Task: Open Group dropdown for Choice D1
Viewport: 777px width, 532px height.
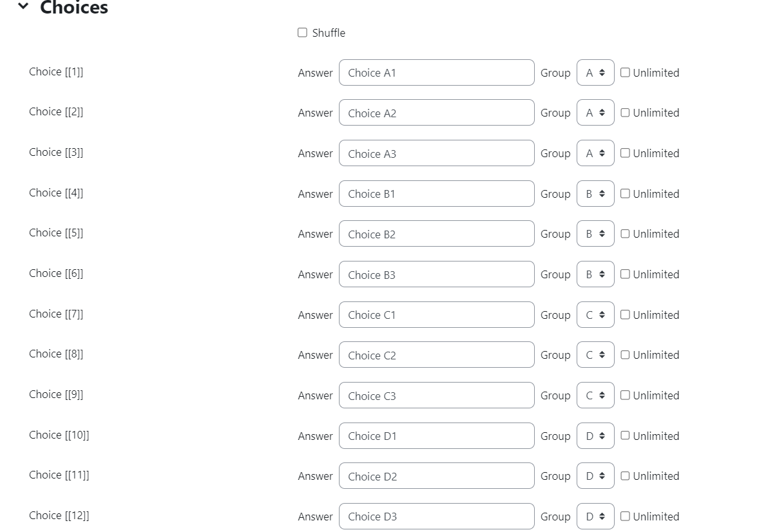Action: [x=595, y=436]
